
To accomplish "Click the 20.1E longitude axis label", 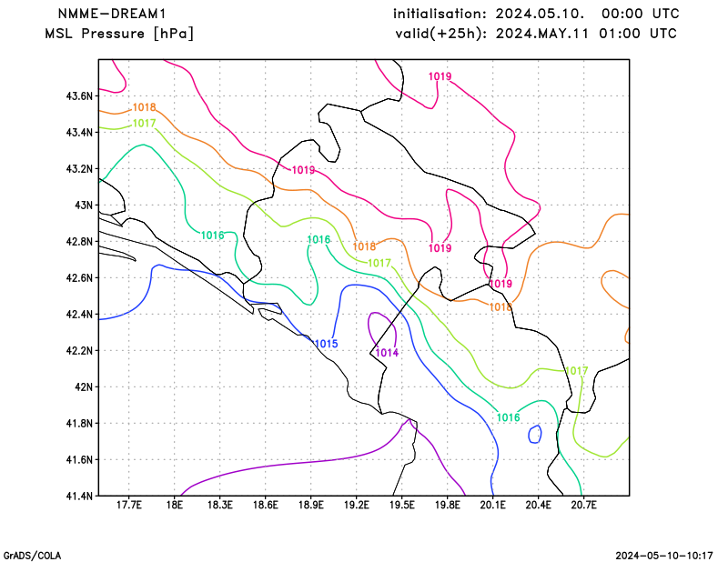I will coord(492,505).
